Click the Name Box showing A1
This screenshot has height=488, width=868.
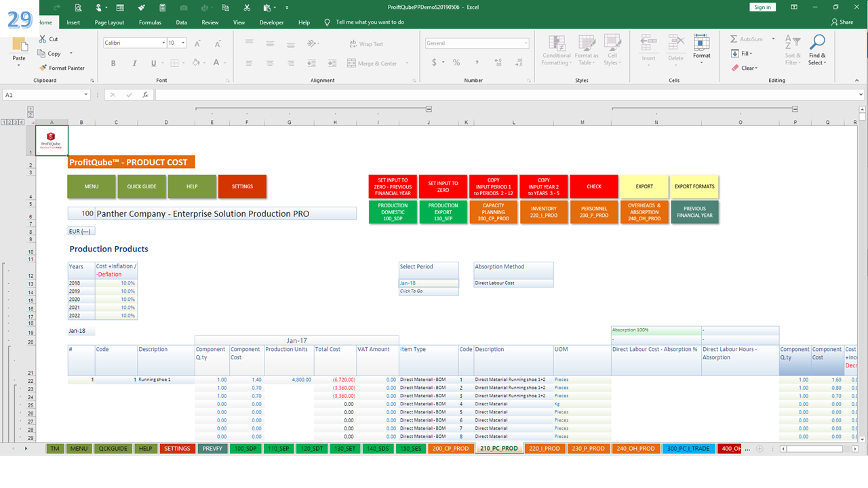coord(46,95)
